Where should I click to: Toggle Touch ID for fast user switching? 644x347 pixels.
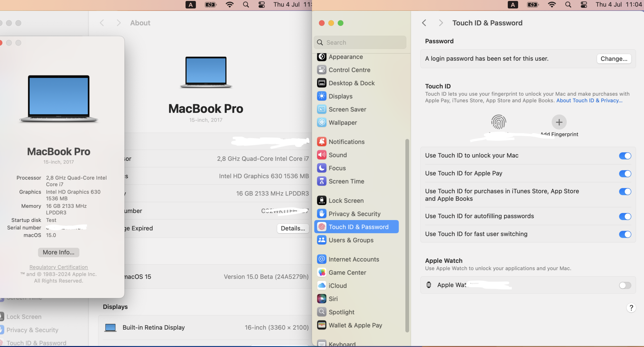click(625, 234)
